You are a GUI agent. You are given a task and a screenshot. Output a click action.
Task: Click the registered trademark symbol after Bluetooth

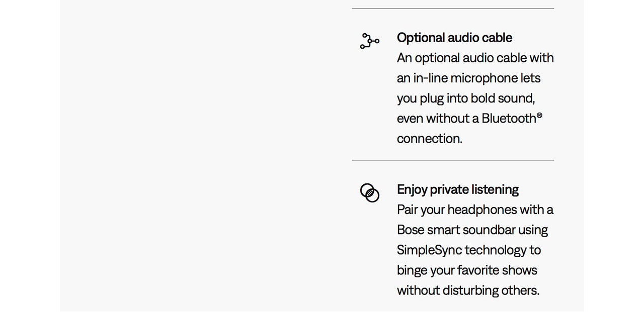[x=539, y=116]
